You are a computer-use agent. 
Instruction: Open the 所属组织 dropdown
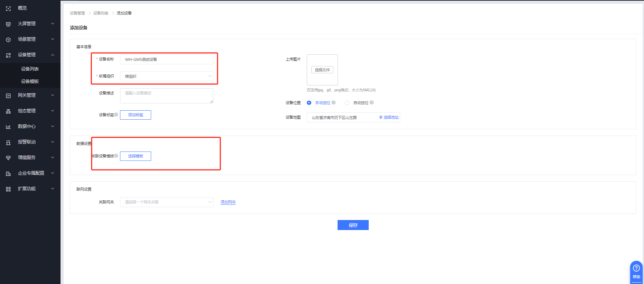166,76
